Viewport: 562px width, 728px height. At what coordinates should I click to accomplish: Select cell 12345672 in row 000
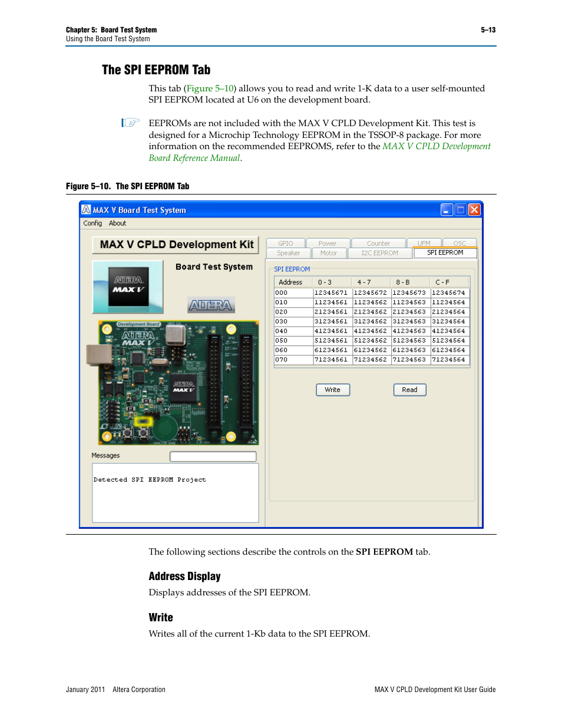click(371, 293)
